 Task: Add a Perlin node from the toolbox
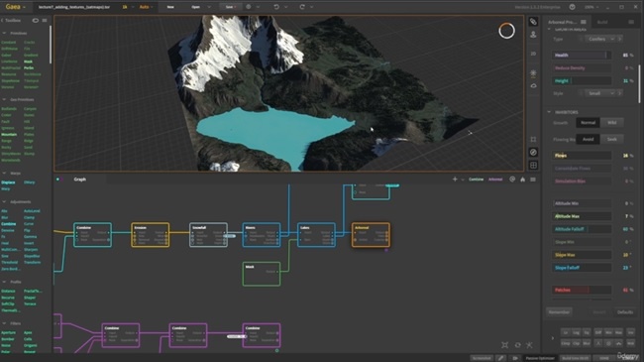tap(29, 67)
